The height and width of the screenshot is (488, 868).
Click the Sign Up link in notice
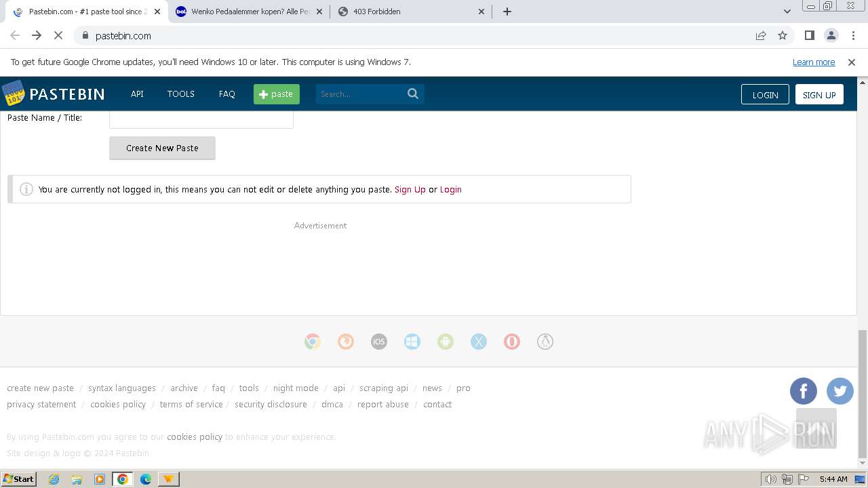coord(410,190)
